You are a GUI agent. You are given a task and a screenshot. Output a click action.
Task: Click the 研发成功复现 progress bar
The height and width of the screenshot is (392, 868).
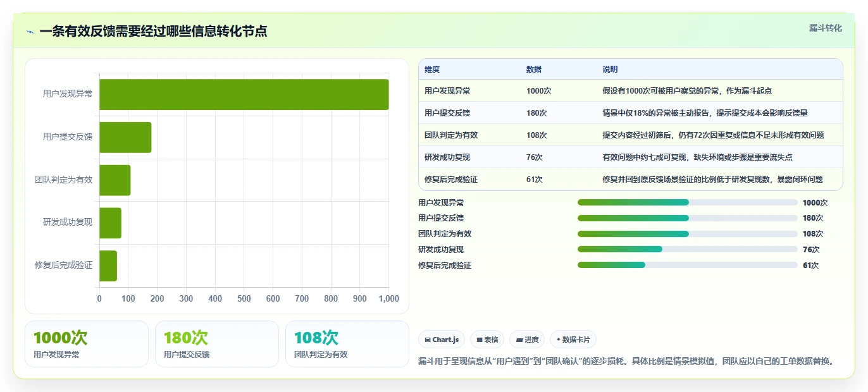(687, 249)
